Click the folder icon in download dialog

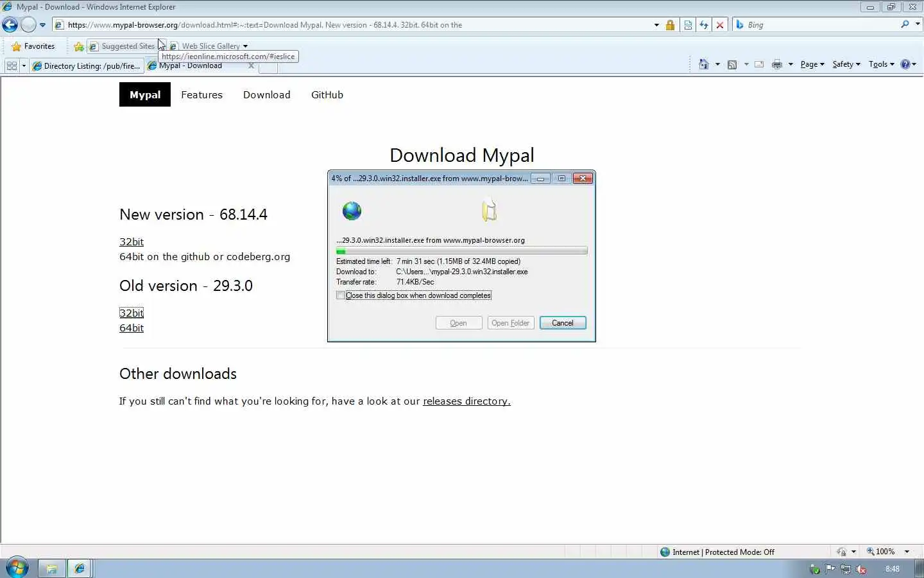pos(490,209)
